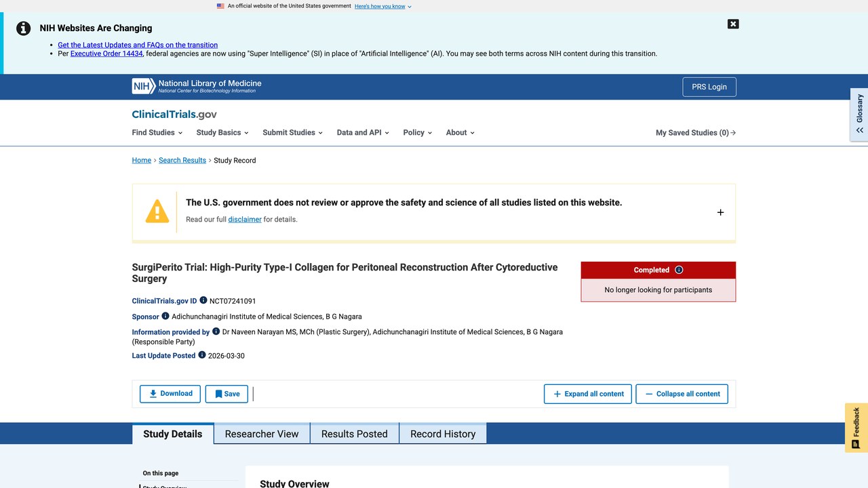Viewport: 868px width, 488px height.
Task: Switch to the Record History tab
Action: (x=443, y=434)
